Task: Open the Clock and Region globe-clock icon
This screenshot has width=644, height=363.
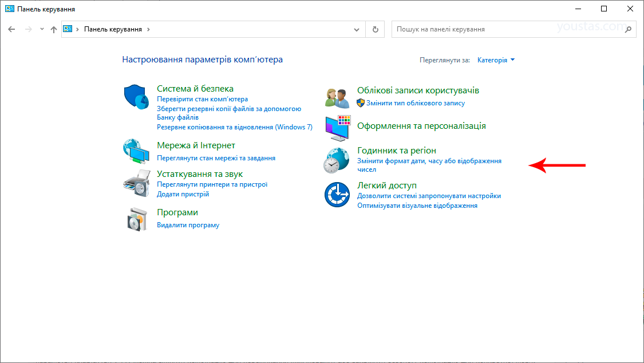Action: pos(337,160)
